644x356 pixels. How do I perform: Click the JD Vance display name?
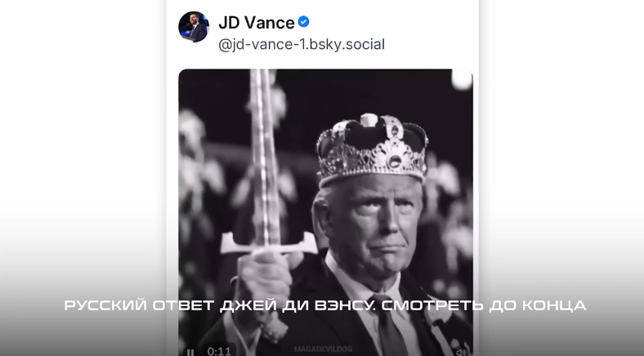(x=256, y=22)
